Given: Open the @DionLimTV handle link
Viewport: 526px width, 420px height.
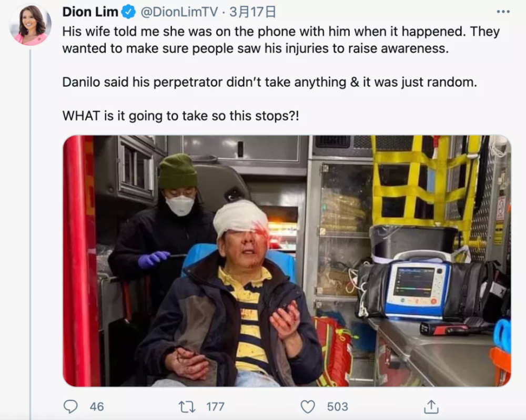Looking at the screenshot, I should click(179, 12).
